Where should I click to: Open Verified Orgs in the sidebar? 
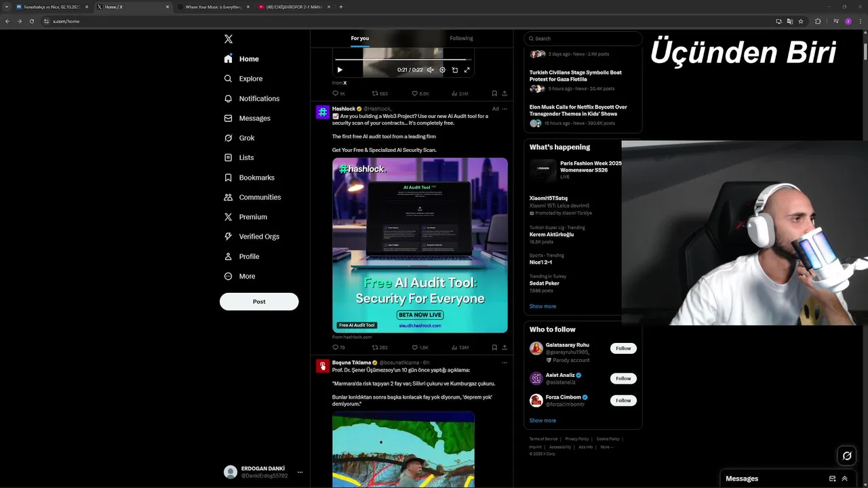click(x=252, y=237)
